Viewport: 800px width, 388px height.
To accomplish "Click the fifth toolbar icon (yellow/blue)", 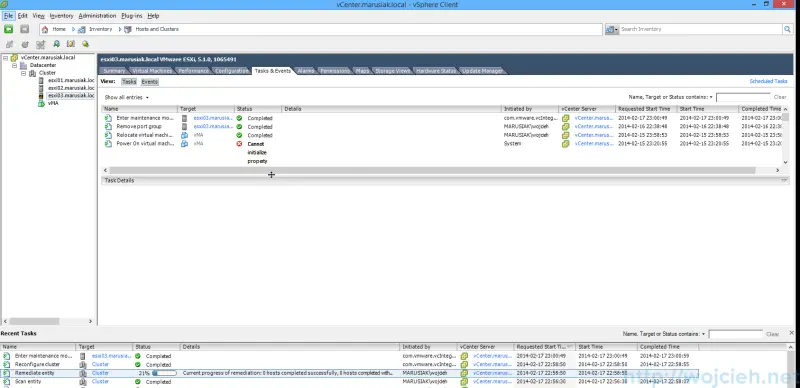I will tap(71, 44).
